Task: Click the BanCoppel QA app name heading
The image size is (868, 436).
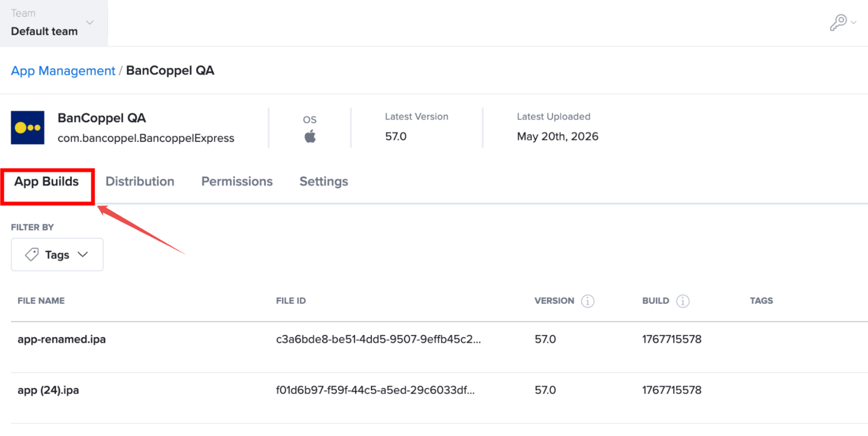Action: pos(102,118)
